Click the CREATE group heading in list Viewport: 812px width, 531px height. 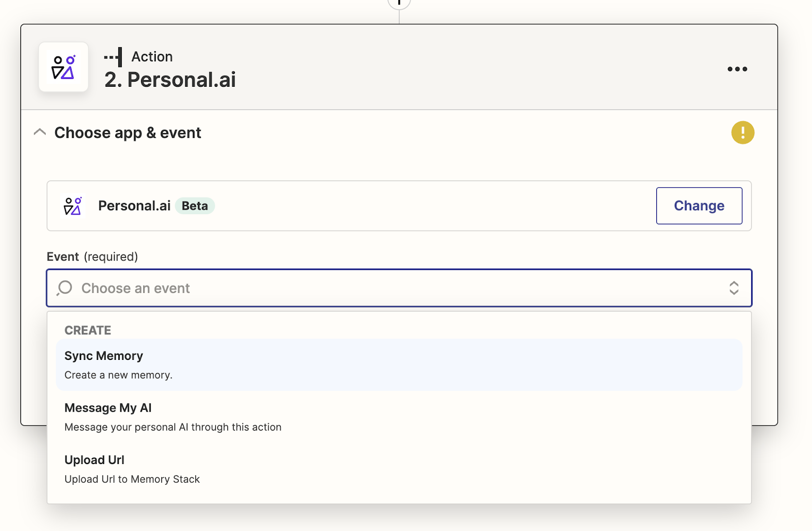coord(88,330)
